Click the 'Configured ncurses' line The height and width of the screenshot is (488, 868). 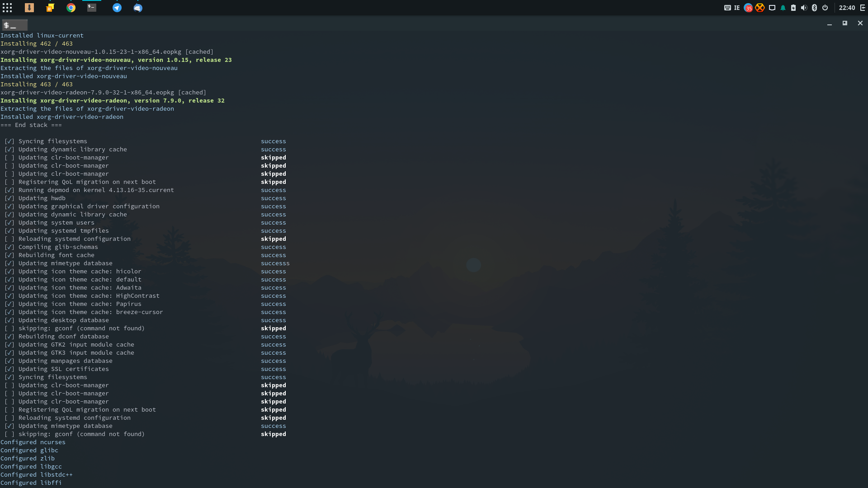[33, 442]
